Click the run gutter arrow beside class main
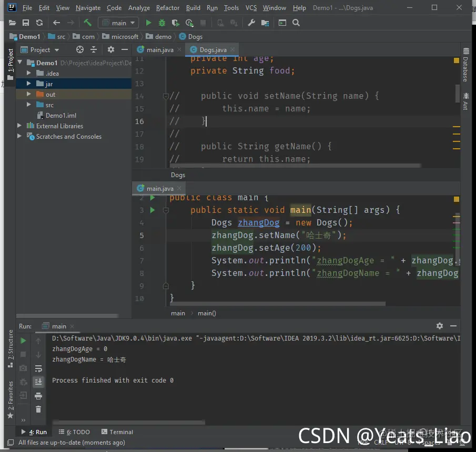 (x=153, y=198)
